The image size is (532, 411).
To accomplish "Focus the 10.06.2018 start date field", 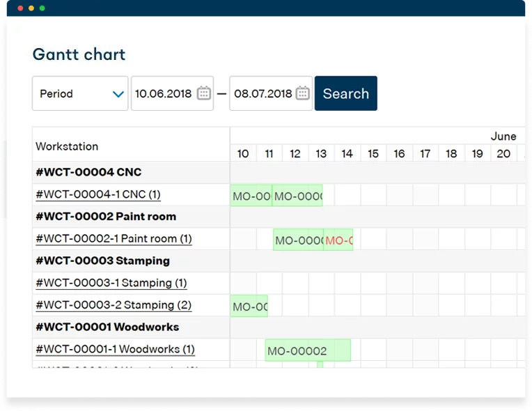I will point(173,93).
